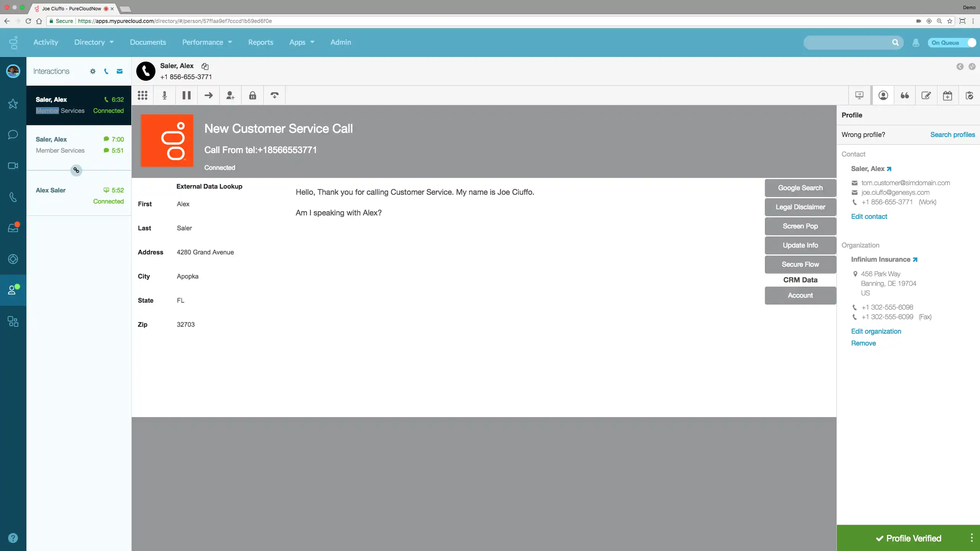Toggle the On Queue switch
The height and width of the screenshot is (551, 980).
click(x=952, y=42)
